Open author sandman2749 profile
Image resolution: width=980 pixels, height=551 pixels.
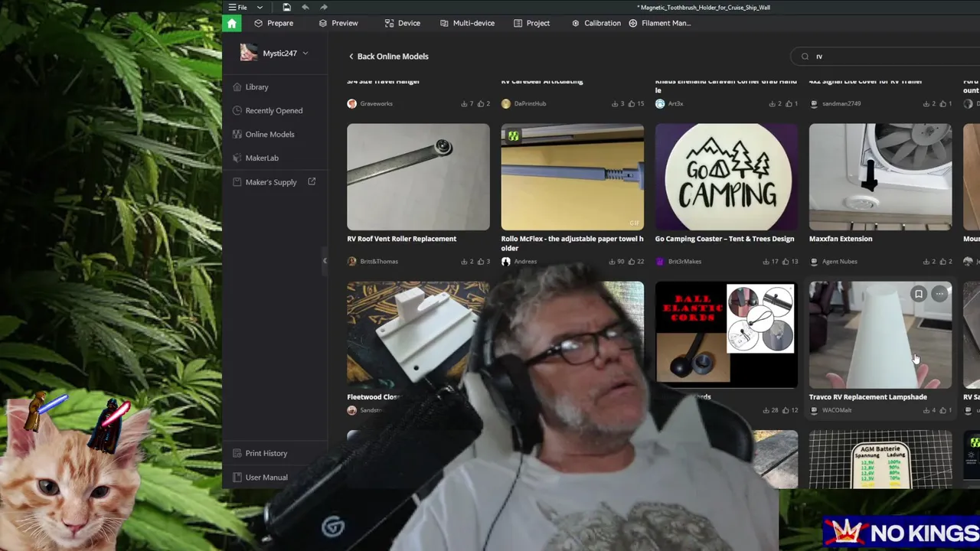tap(835, 103)
